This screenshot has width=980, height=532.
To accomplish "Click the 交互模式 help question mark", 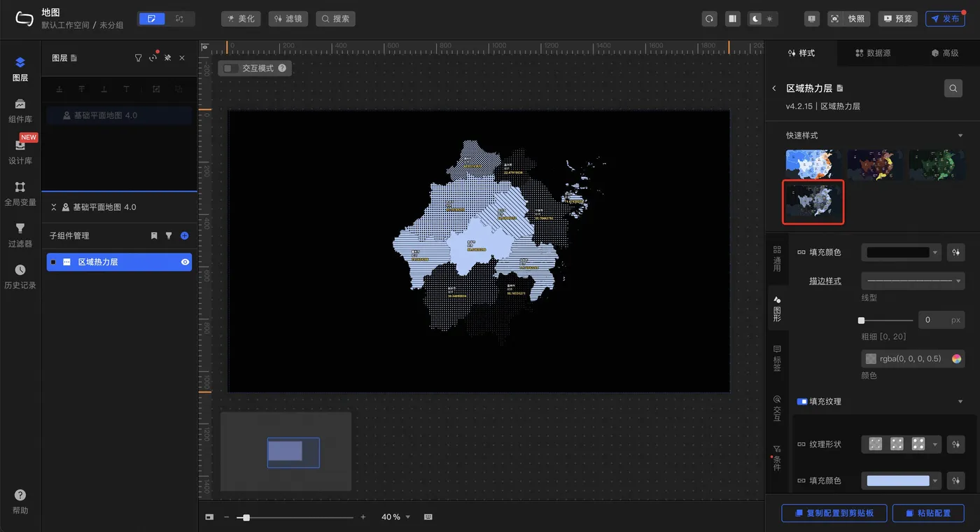I will pos(282,68).
